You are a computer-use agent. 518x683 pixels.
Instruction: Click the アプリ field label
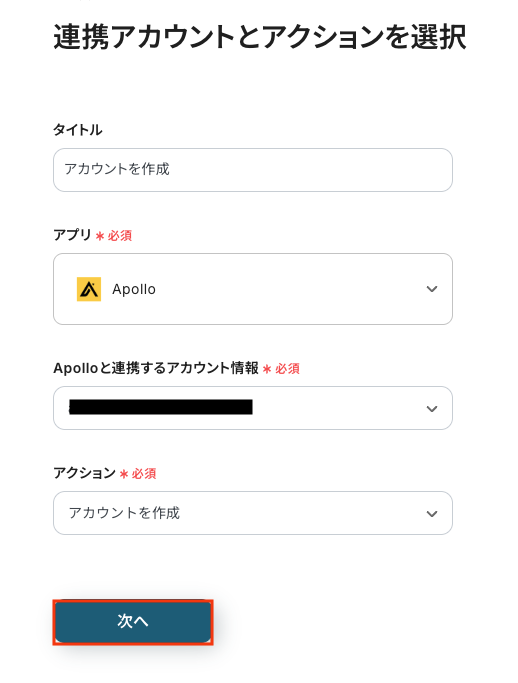[72, 235]
